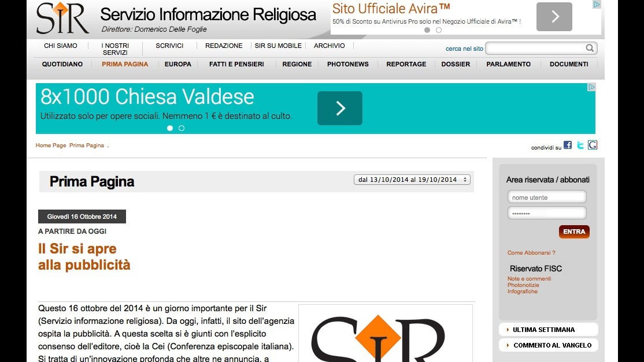
Task: Click Area riservata / abbonati heading
Action: [x=548, y=180]
